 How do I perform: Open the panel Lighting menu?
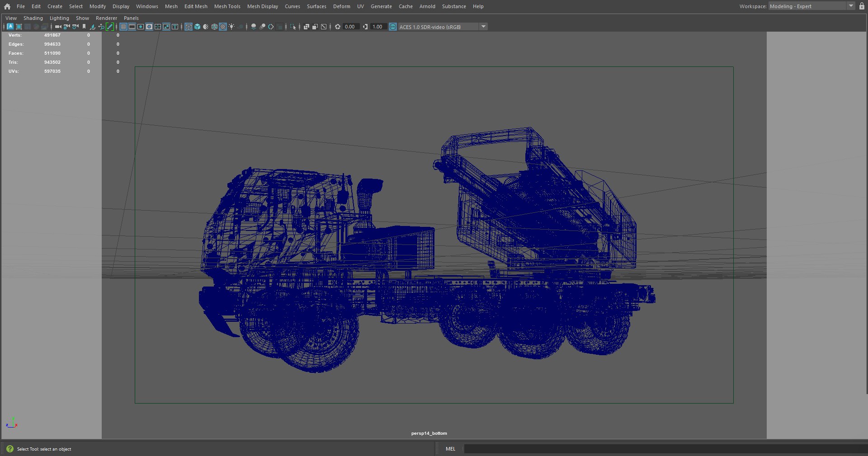(x=59, y=18)
